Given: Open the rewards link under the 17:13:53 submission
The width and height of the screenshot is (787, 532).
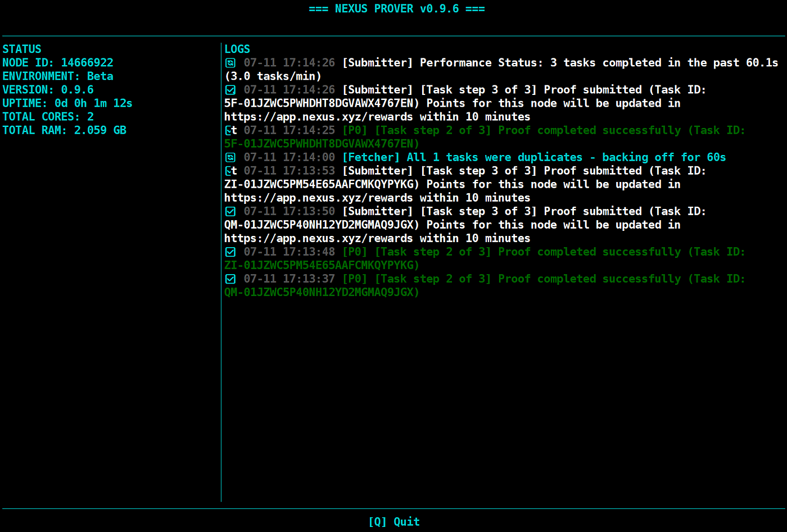Looking at the screenshot, I should click(x=318, y=198).
